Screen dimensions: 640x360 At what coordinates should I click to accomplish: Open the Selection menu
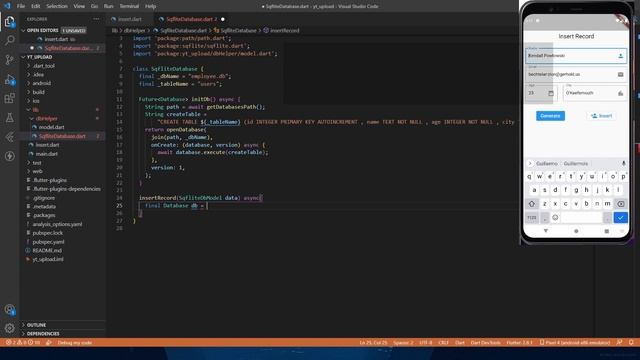(57, 6)
